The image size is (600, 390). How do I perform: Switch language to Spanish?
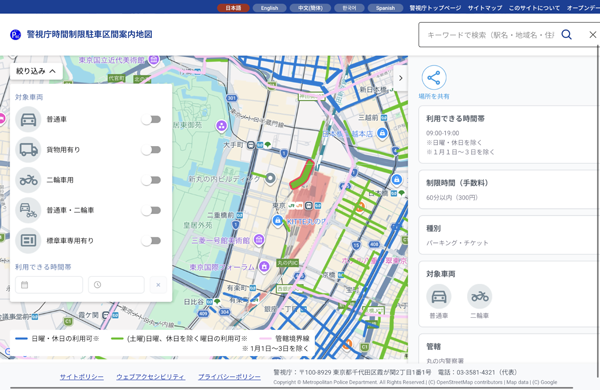coord(385,8)
